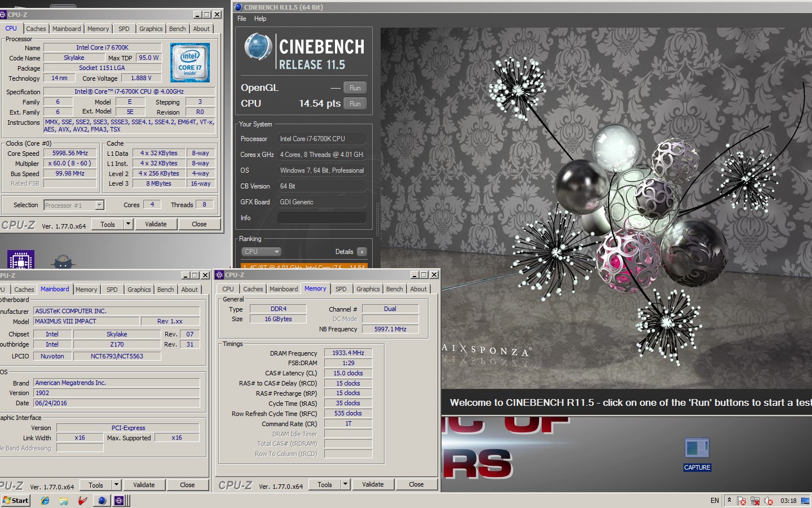This screenshot has height=508, width=812.
Task: Click the disconnected network tray icon
Action: [x=754, y=501]
